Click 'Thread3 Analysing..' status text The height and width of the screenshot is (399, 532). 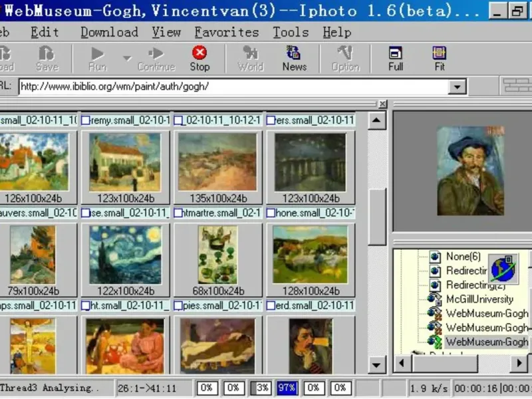[49, 388]
